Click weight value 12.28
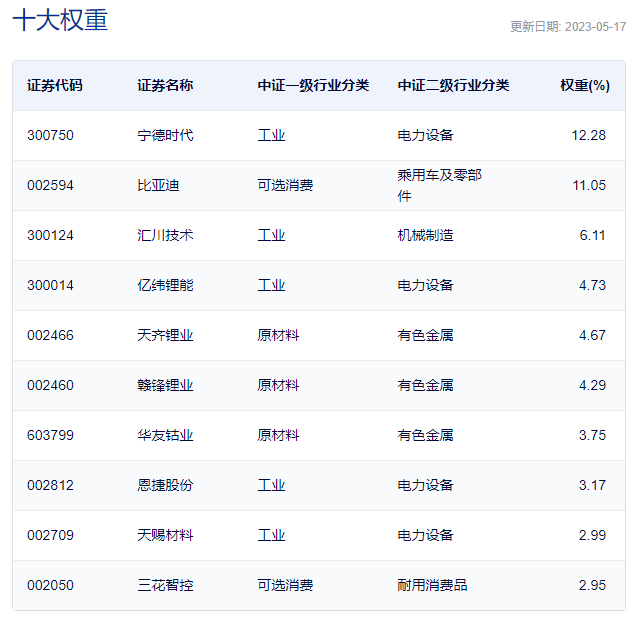 pos(589,135)
